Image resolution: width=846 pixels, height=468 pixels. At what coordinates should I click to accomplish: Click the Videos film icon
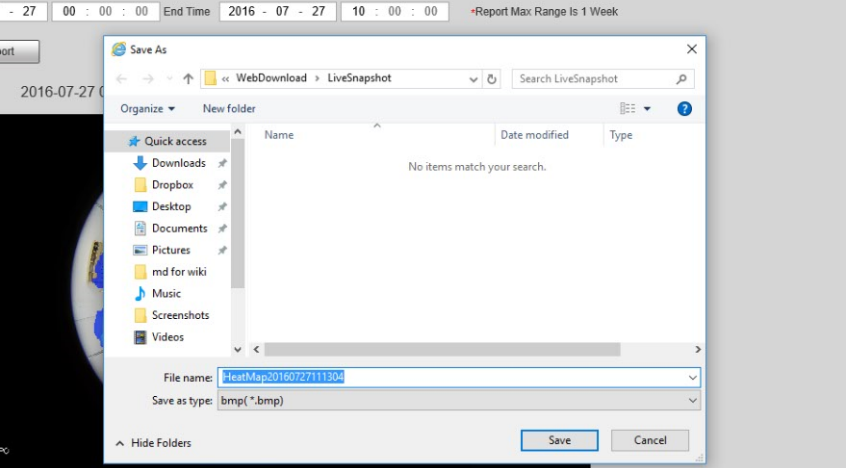click(x=140, y=337)
